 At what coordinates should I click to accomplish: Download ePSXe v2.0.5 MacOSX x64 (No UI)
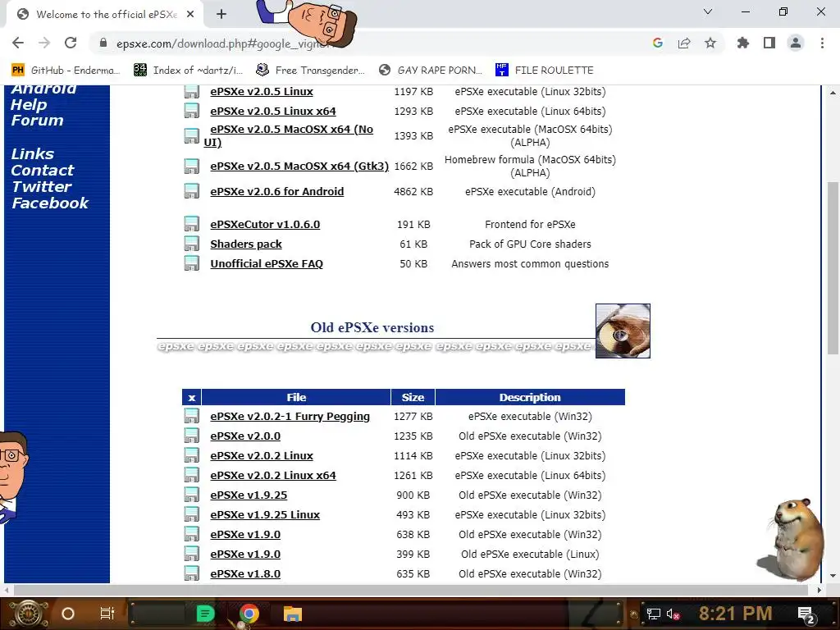(x=288, y=135)
